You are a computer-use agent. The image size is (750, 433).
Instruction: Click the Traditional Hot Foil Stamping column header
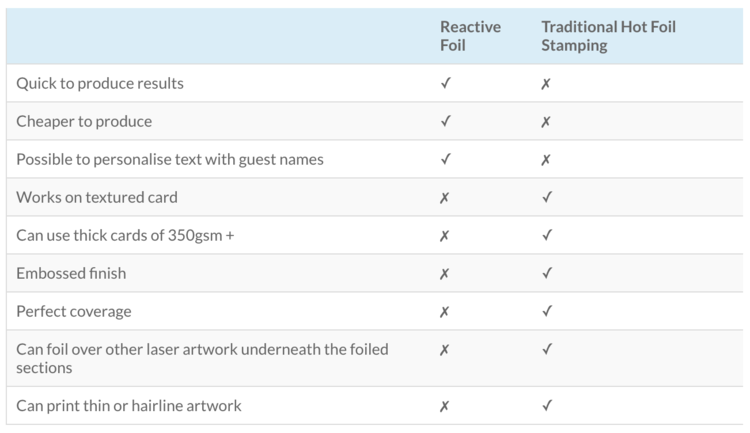pyautogui.click(x=608, y=36)
